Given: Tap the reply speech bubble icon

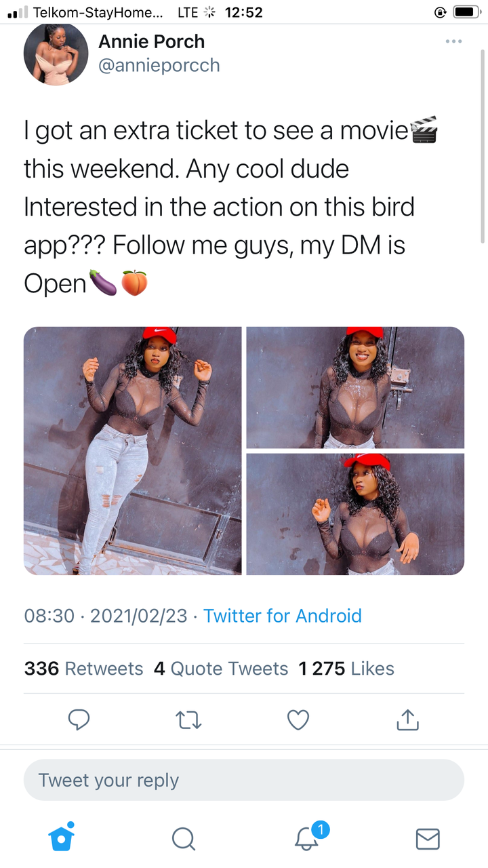Looking at the screenshot, I should (x=79, y=719).
